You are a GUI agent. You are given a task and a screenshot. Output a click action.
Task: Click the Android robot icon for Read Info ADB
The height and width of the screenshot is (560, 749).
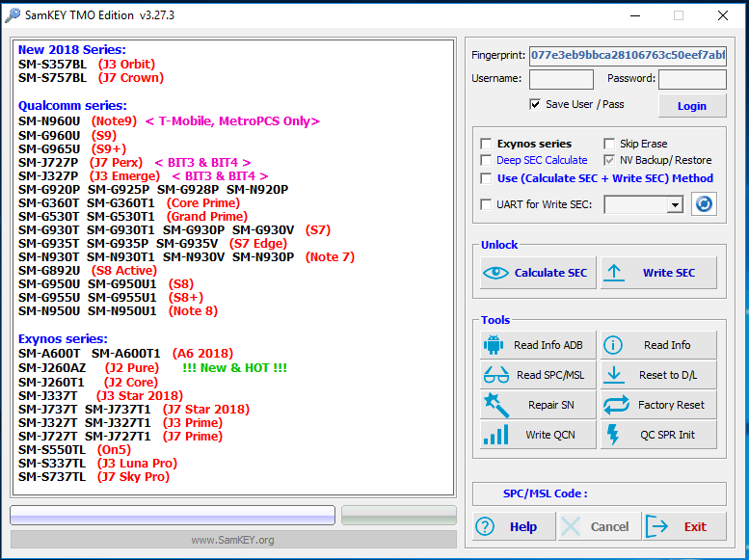(x=494, y=344)
